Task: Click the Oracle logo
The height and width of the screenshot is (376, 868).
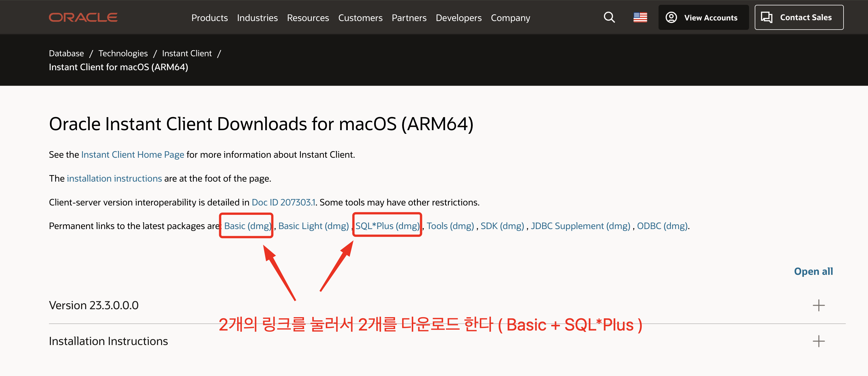Action: point(83,18)
